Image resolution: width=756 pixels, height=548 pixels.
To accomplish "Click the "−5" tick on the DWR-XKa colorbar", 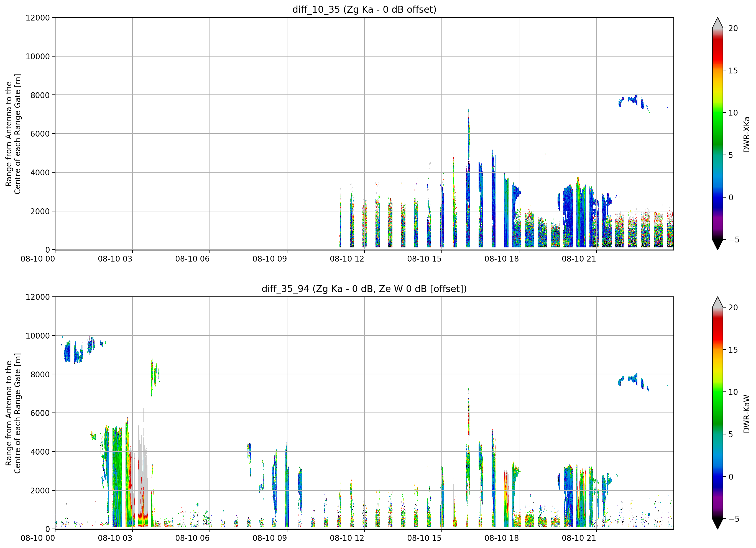I will tap(734, 240).
